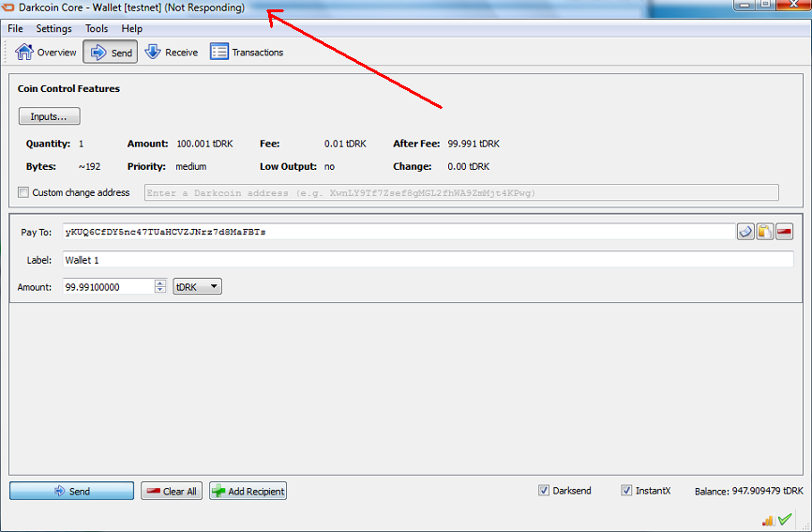Click the network connections signal icon
This screenshot has width=812, height=532.
(x=768, y=520)
